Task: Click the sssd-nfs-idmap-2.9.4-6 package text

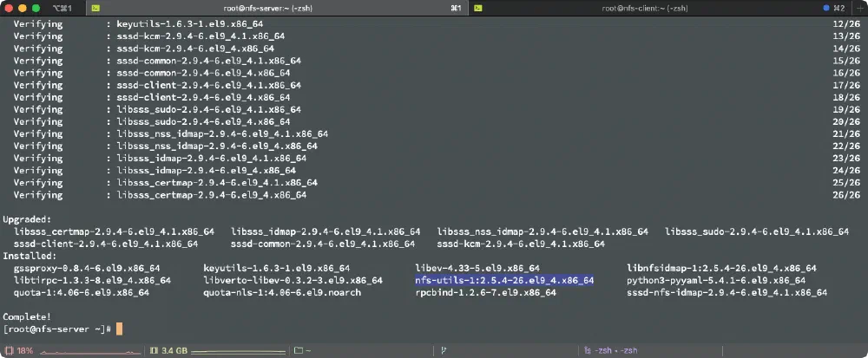Action: pos(727,292)
